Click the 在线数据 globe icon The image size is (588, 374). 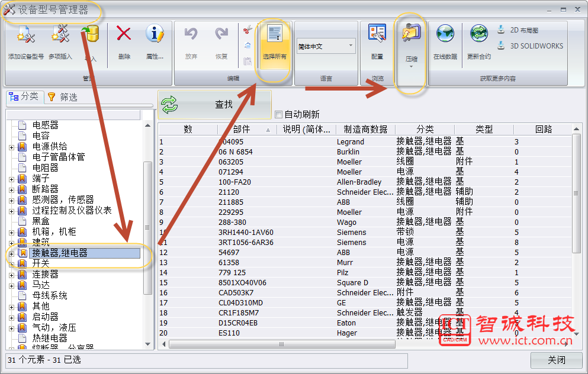445,34
